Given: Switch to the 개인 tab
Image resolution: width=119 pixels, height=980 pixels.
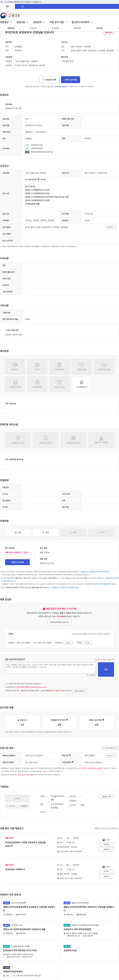Looking at the screenshot, I should (x=7, y=6).
